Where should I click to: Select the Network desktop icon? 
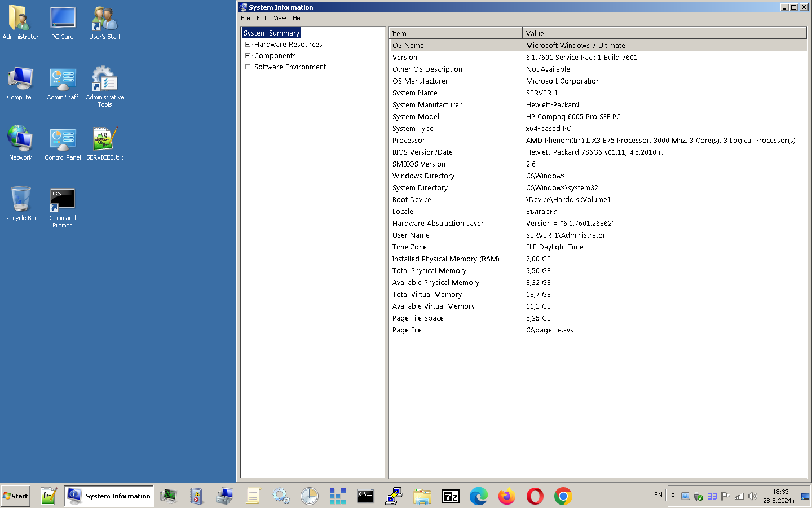[x=20, y=143]
